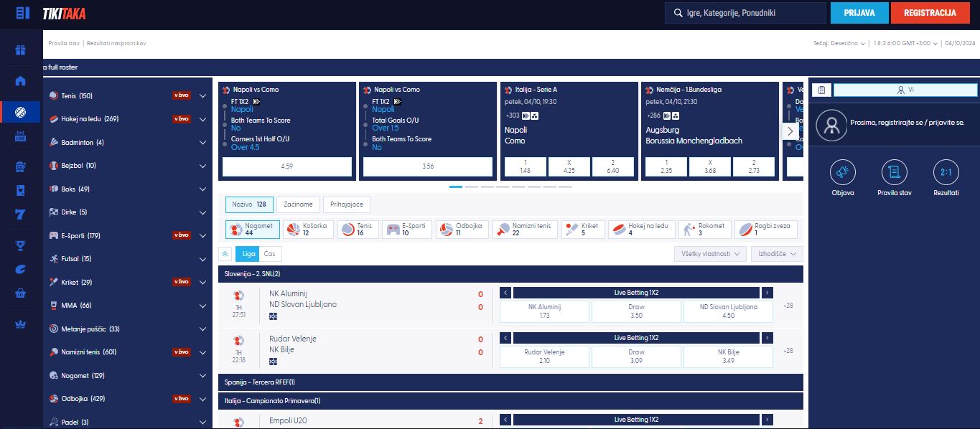
Task: Bet on NK Aluminij at 1.73
Action: coord(544,311)
